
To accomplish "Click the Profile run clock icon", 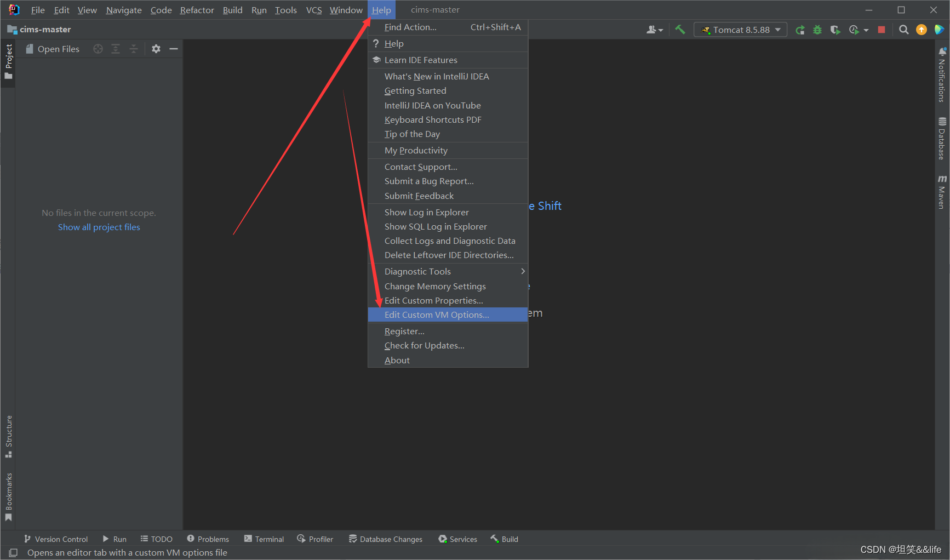I will pos(854,30).
